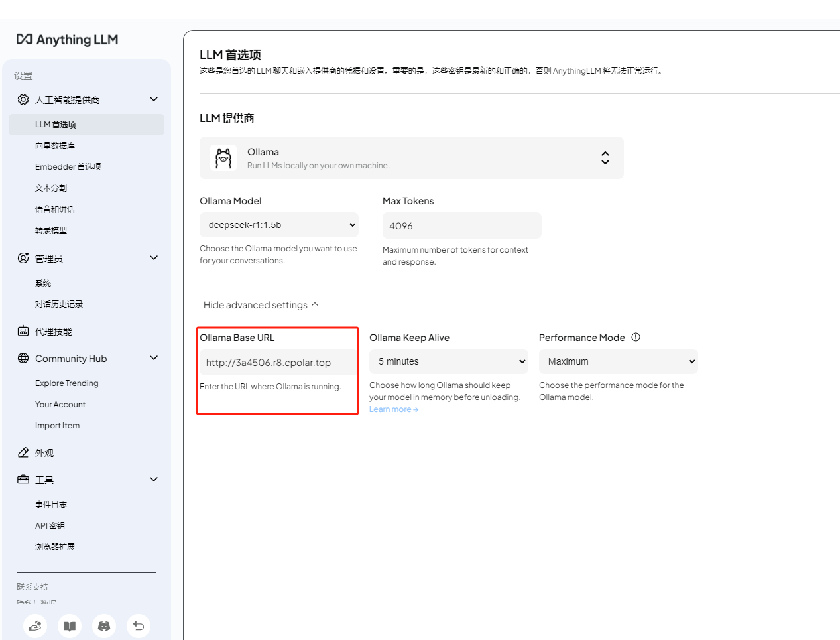
Task: Collapse the 工具 section chevron
Action: coord(154,480)
